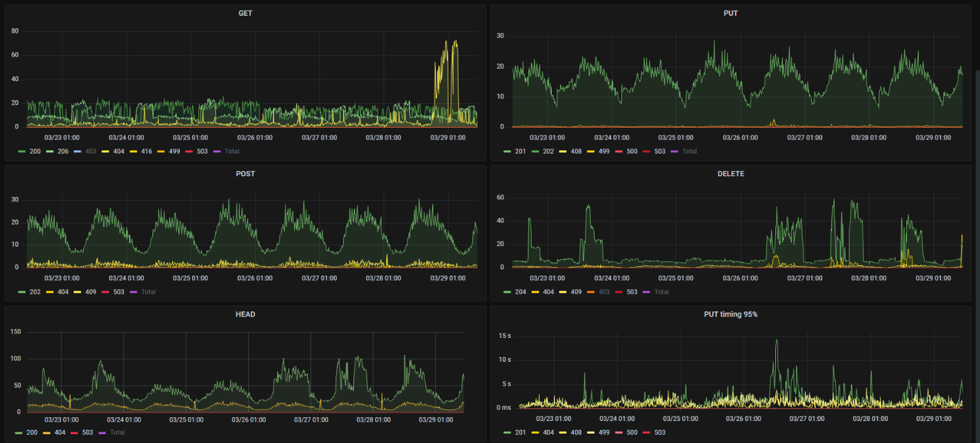Image resolution: width=980 pixels, height=443 pixels.
Task: Click the 60 axis value in DELETE chart
Action: [501, 197]
